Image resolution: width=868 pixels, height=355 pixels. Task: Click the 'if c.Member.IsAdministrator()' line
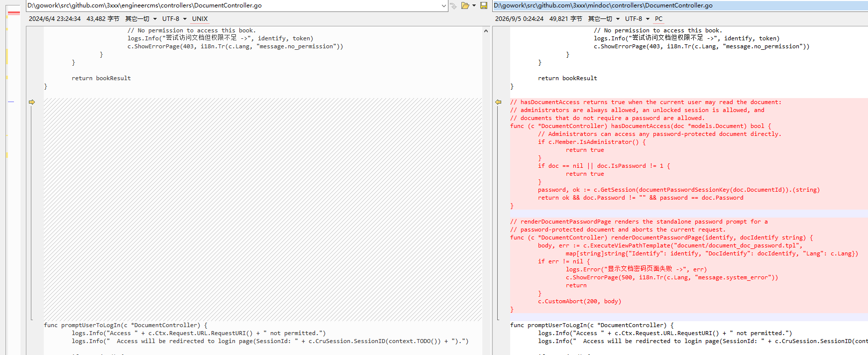[x=592, y=142]
